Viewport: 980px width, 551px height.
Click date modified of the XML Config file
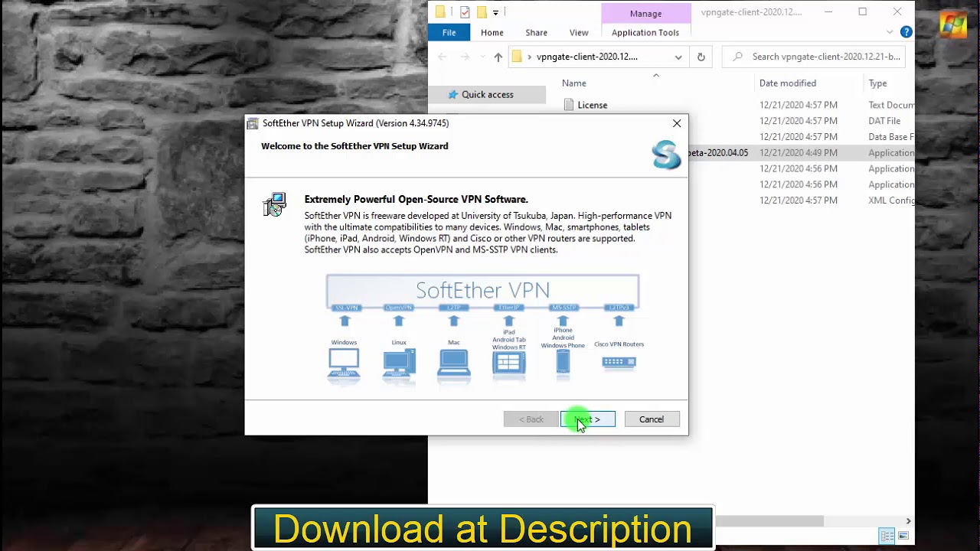(x=799, y=201)
